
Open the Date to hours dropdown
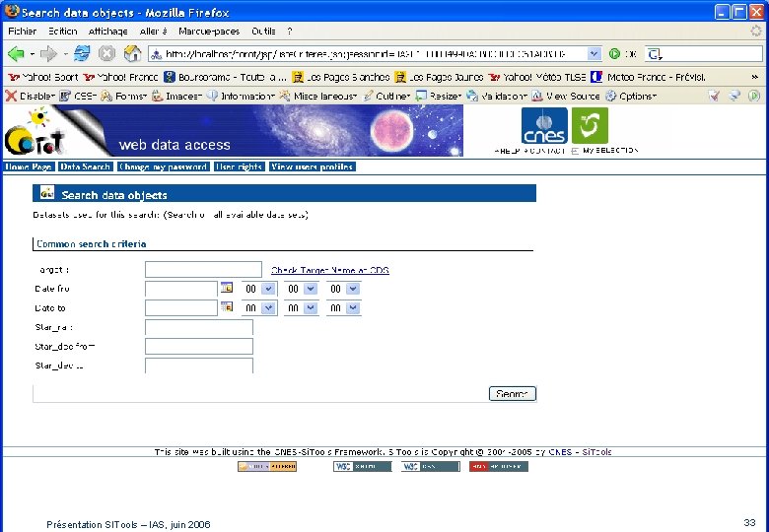point(268,307)
